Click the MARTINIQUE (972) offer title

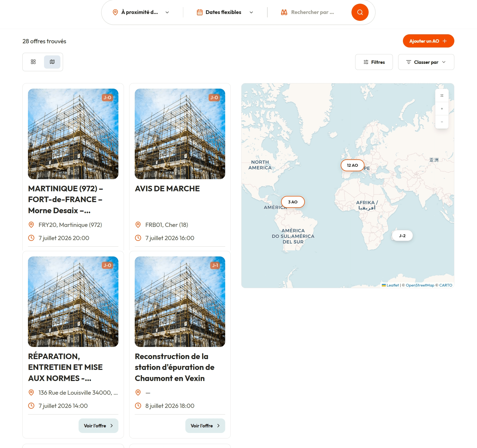click(66, 200)
